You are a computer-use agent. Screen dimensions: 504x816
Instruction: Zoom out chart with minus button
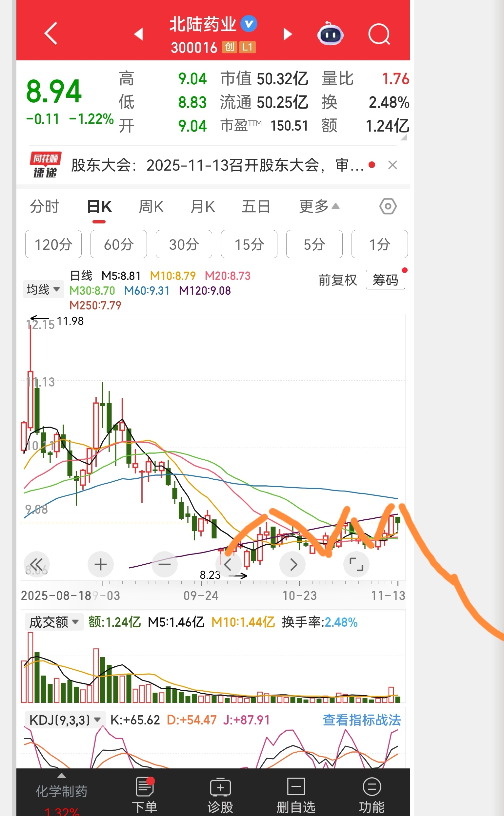coord(165,564)
